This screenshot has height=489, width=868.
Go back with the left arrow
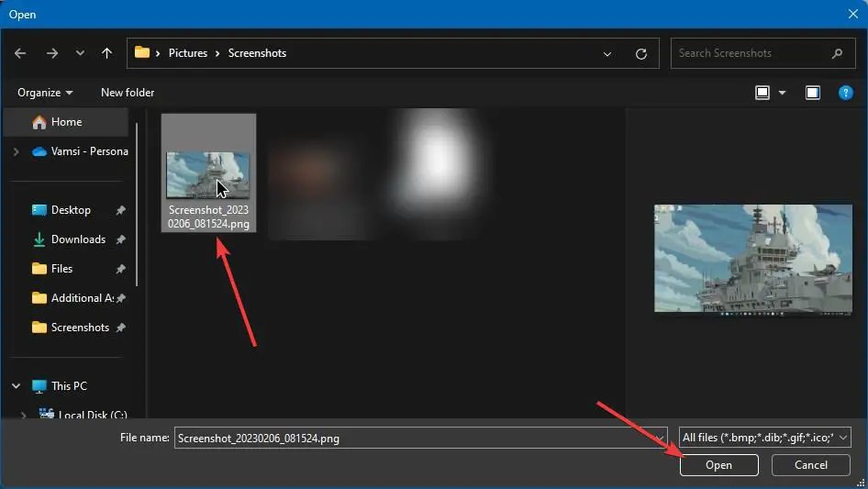click(20, 53)
